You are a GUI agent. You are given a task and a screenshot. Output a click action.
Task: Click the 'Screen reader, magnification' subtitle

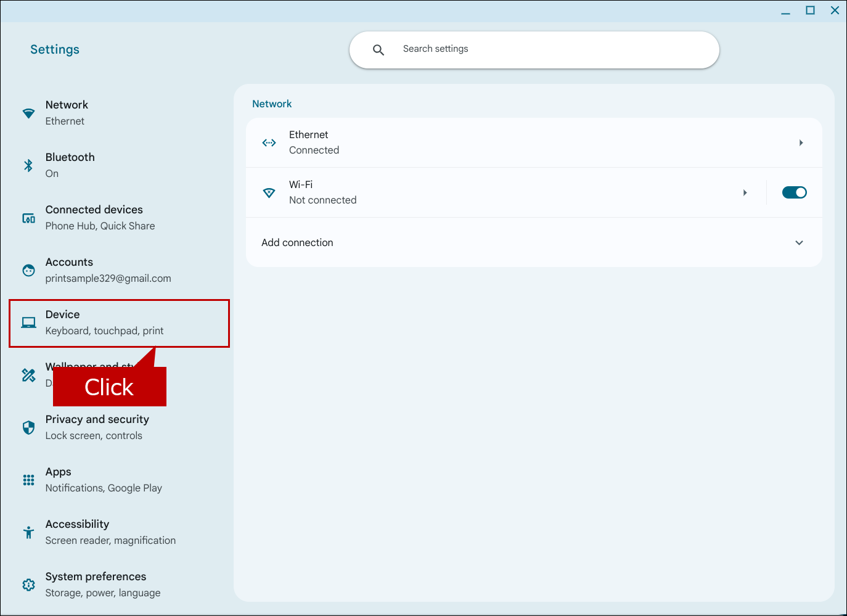click(110, 541)
